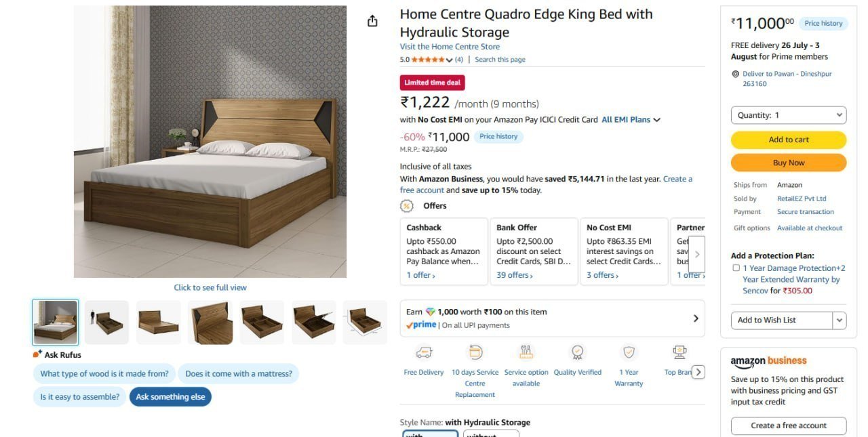Open the Bank Offer card
This screenshot has width=868, height=437.
point(534,251)
